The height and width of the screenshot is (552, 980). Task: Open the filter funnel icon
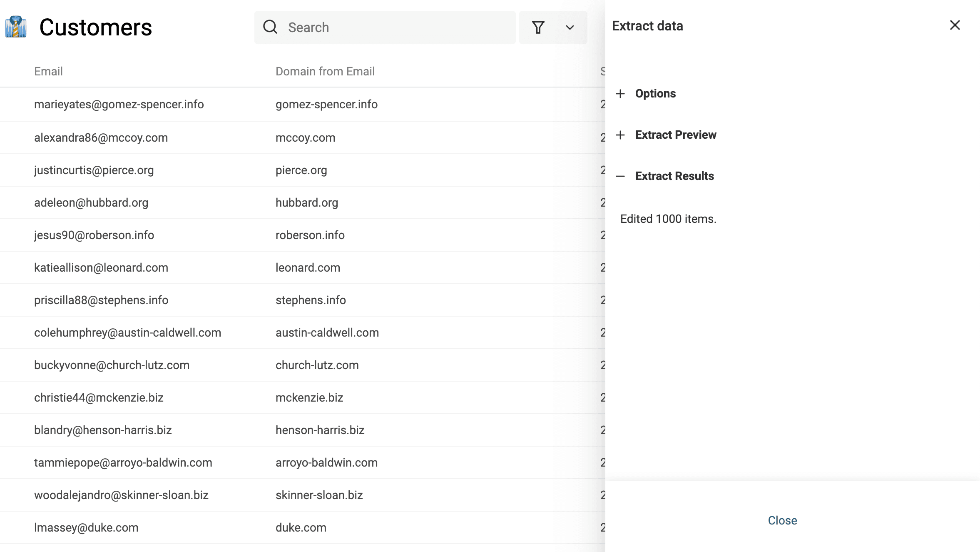[x=538, y=27]
